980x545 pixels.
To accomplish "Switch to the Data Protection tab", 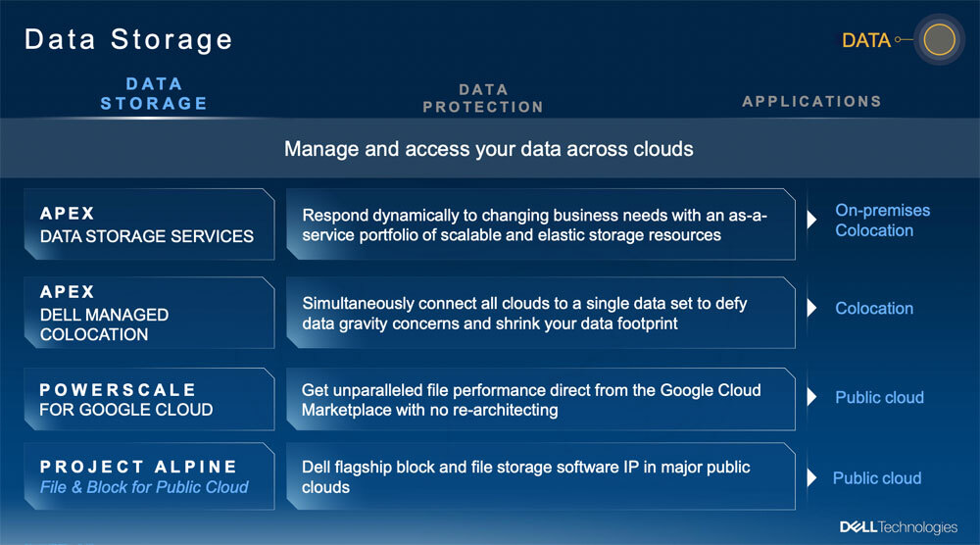I will (x=483, y=98).
